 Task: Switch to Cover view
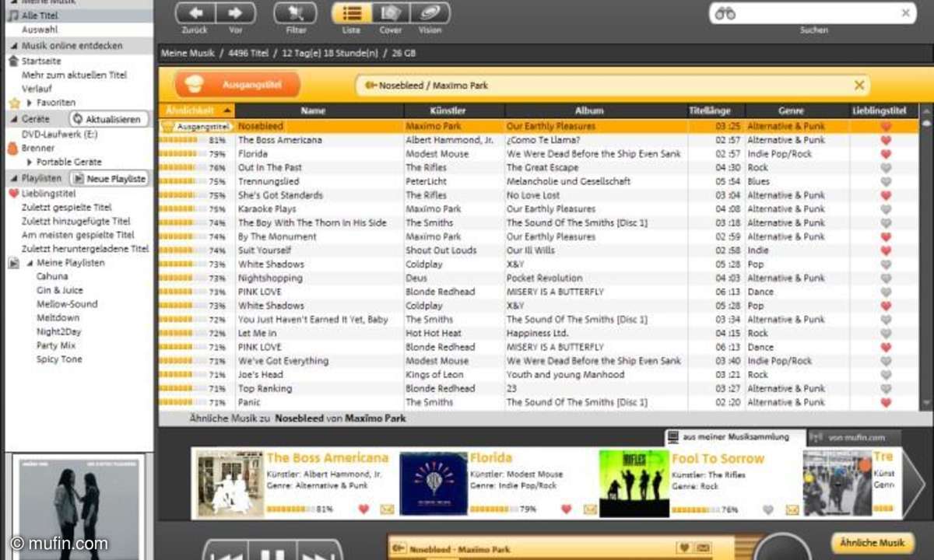[x=391, y=13]
